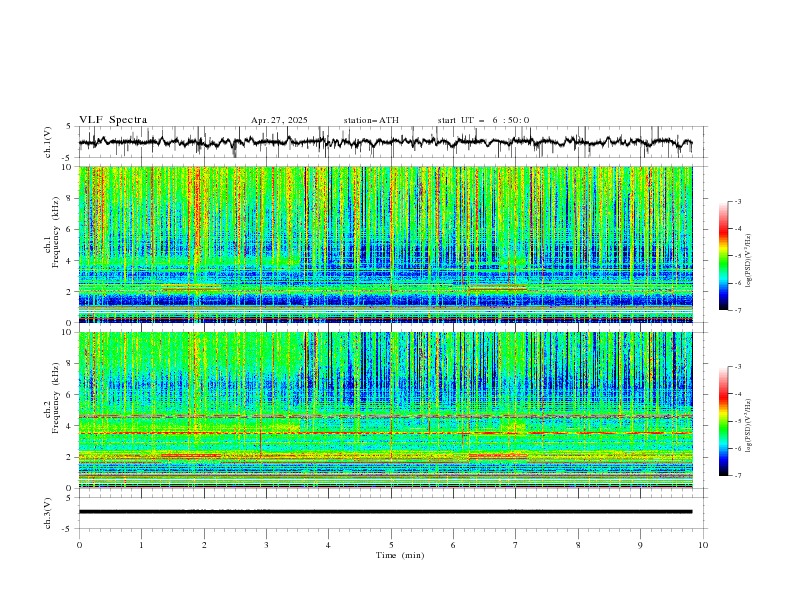
Task: Click the ch.2 PSD color scale bar
Action: coord(723,421)
